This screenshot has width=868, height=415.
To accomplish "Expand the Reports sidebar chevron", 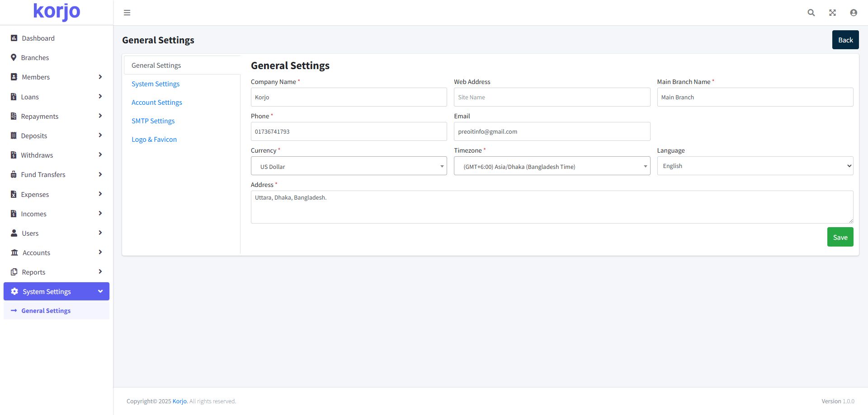I will pyautogui.click(x=100, y=272).
